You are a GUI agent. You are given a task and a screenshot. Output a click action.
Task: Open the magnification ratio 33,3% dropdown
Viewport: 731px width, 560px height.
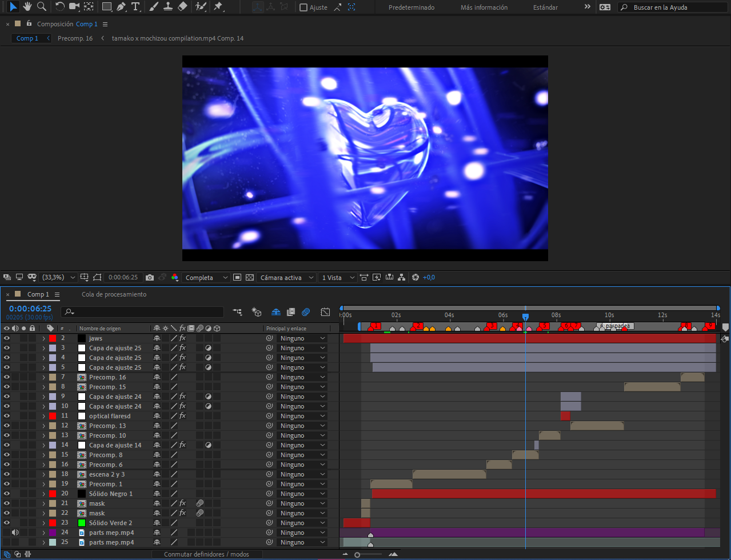coord(59,277)
